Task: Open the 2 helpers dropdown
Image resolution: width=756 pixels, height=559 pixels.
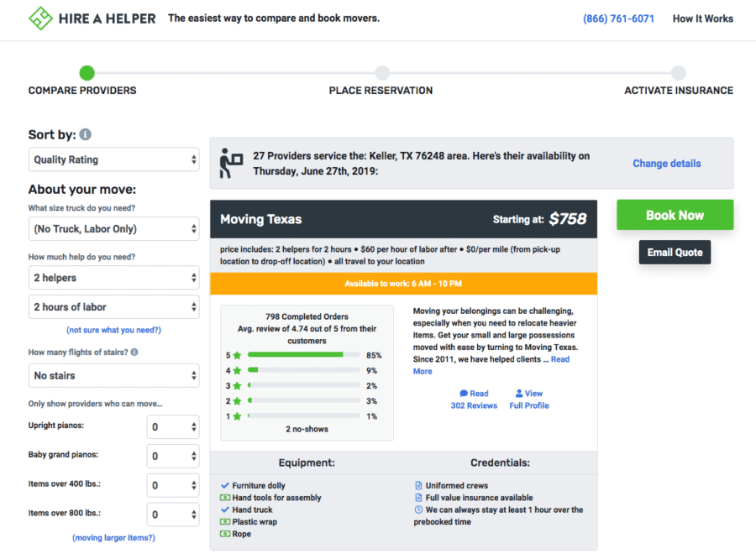Action: point(113,278)
